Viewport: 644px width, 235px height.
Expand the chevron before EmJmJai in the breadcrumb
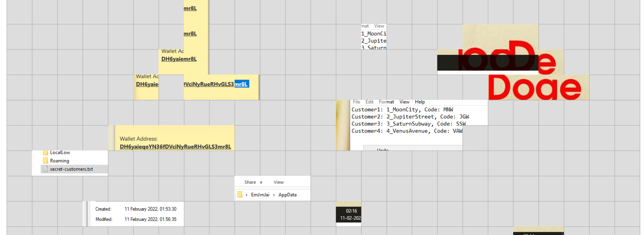click(x=246, y=195)
